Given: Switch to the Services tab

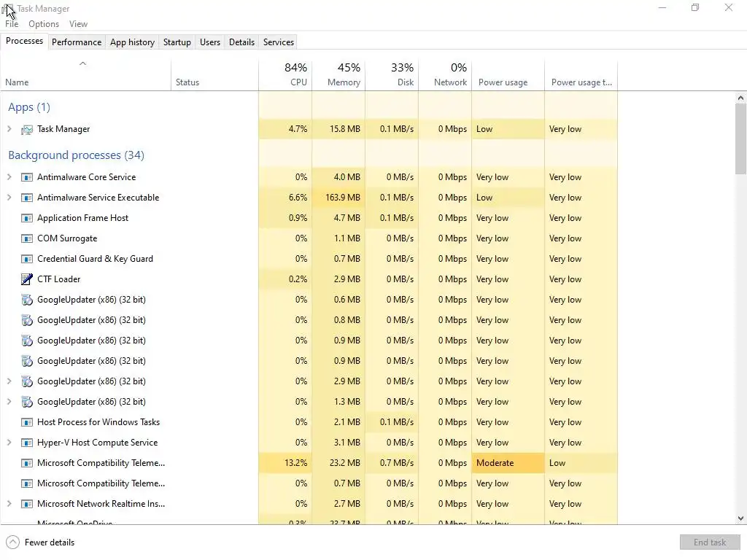Looking at the screenshot, I should (x=279, y=42).
